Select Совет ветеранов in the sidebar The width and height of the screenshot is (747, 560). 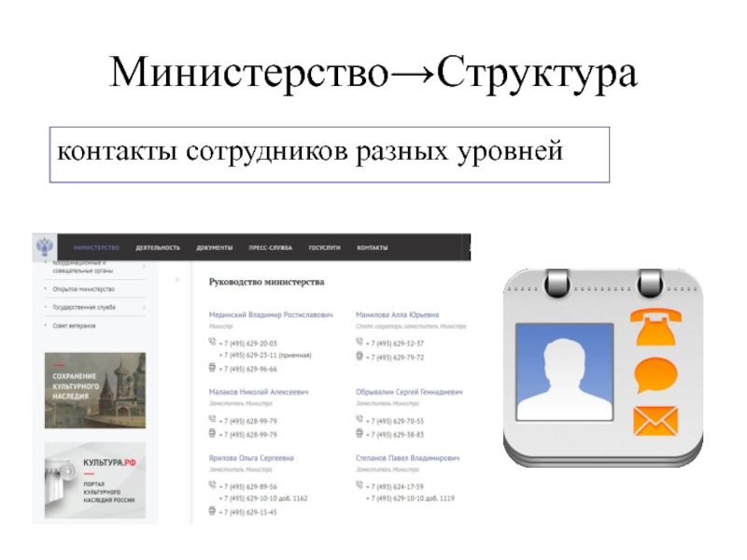point(75,325)
